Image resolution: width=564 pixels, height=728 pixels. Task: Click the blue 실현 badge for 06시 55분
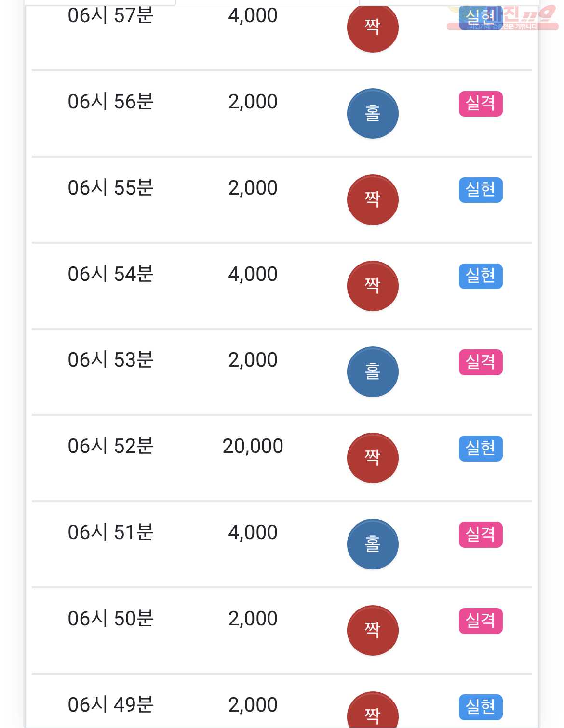coord(481,190)
